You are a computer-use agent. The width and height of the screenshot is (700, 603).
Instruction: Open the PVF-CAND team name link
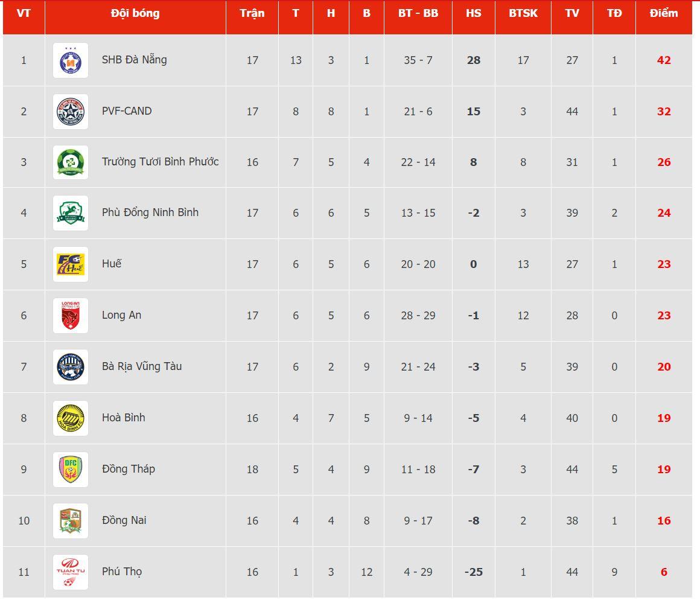click(127, 111)
